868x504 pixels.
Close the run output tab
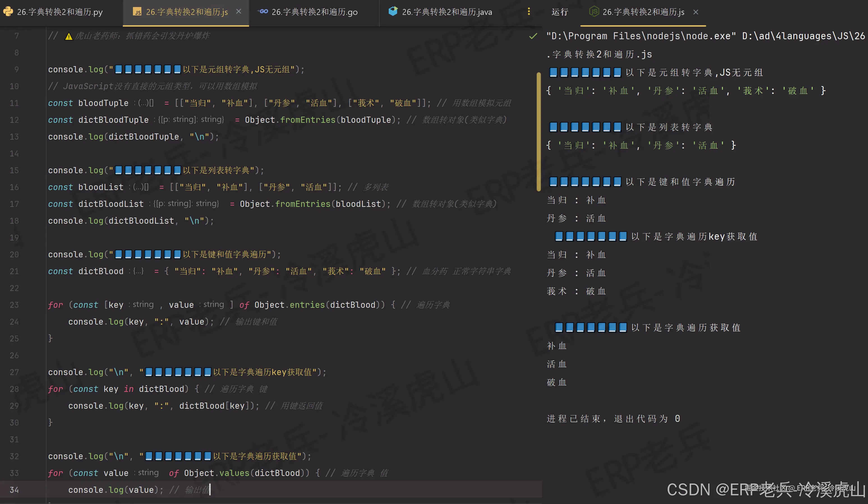[696, 12]
